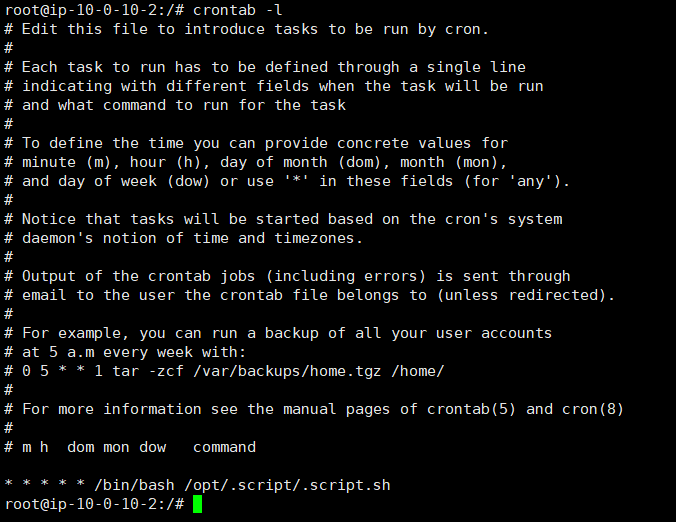Click the 'mon' column header text
Screen dimensions: 676x522
[116, 448]
